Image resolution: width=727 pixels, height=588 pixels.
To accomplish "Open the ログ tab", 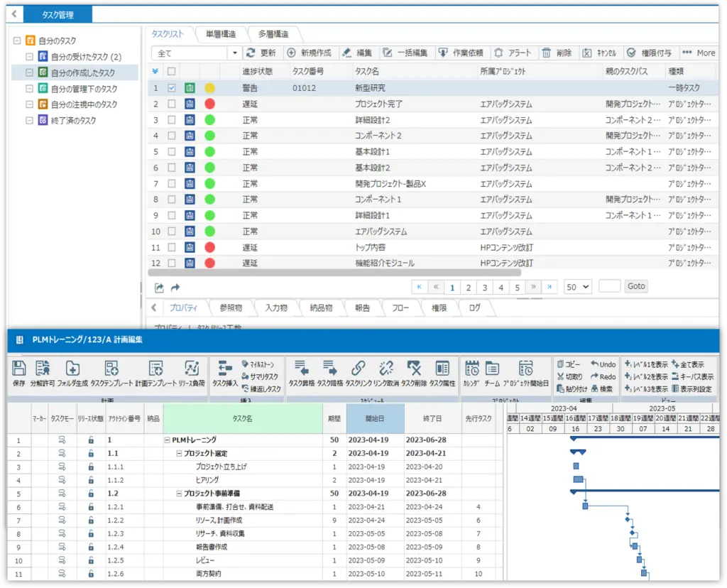I will [x=475, y=307].
